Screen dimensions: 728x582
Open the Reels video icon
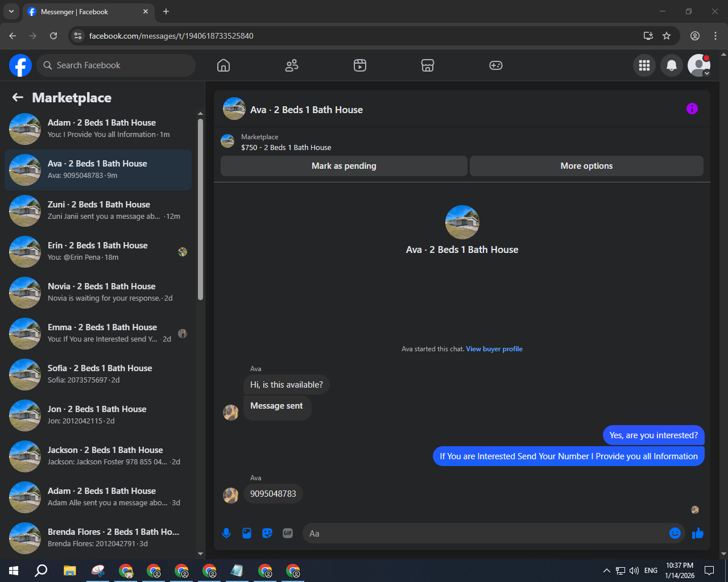(x=360, y=65)
